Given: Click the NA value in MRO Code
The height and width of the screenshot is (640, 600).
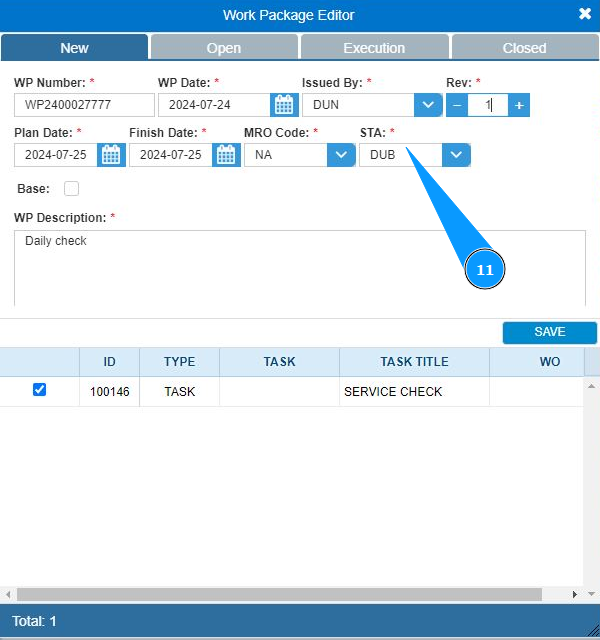Looking at the screenshot, I should (263, 155).
